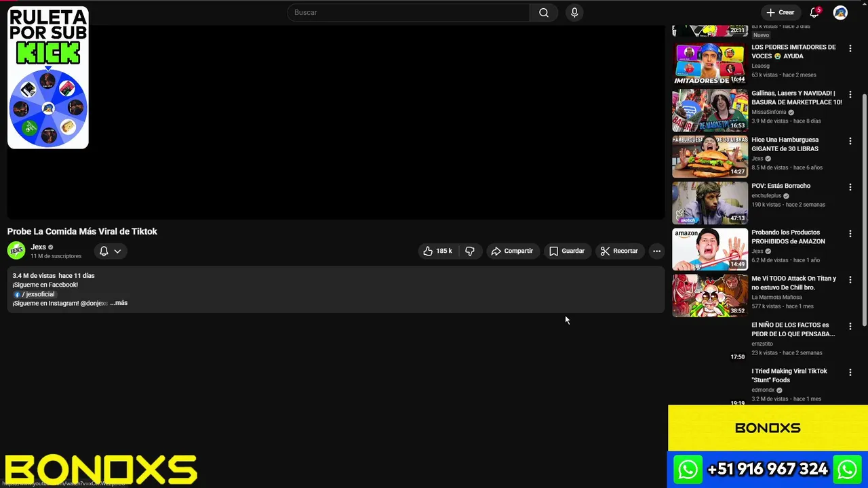
Task: Open La Marmota Mafiosa channel name
Action: click(x=776, y=297)
